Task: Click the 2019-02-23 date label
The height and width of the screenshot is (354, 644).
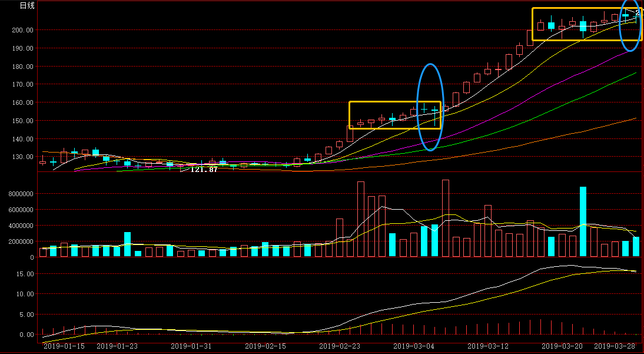Action: [x=340, y=346]
